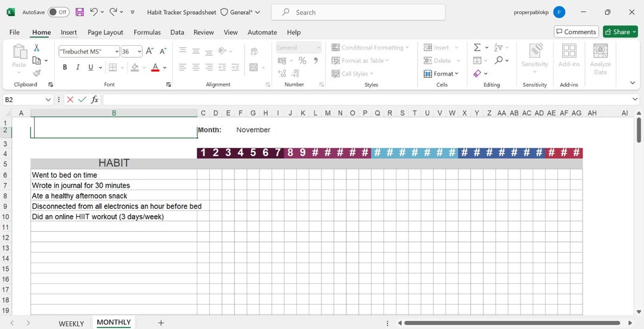Activate the Format Painter brush
Viewport: 644px width, 329px height.
36,73
